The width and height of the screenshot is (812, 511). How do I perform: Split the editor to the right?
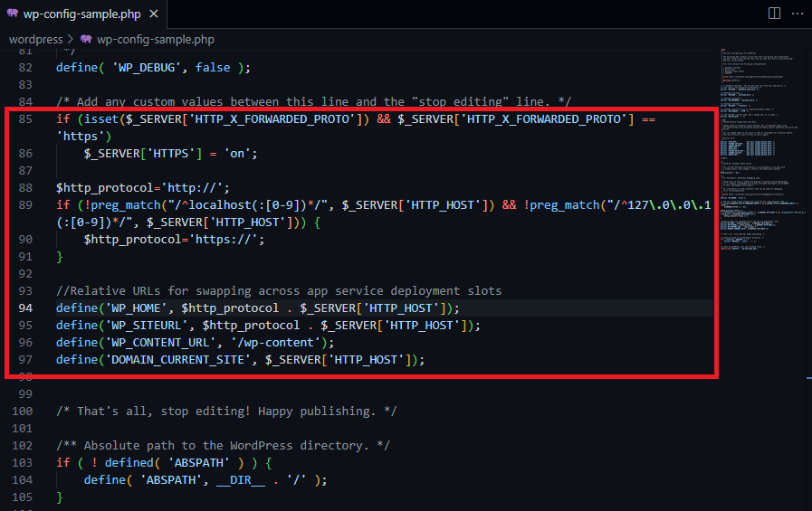click(x=774, y=14)
